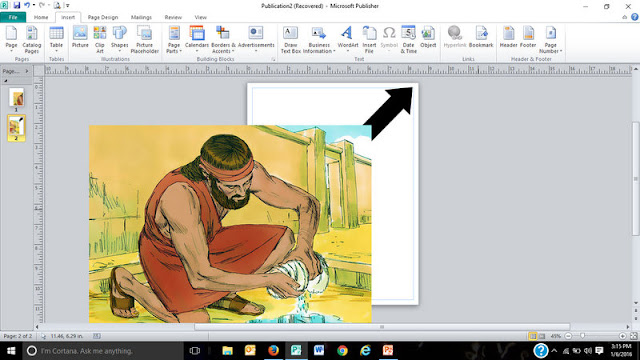Switch to two-page spread view
Image resolution: width=640 pixels, height=360 pixels.
click(x=542, y=336)
